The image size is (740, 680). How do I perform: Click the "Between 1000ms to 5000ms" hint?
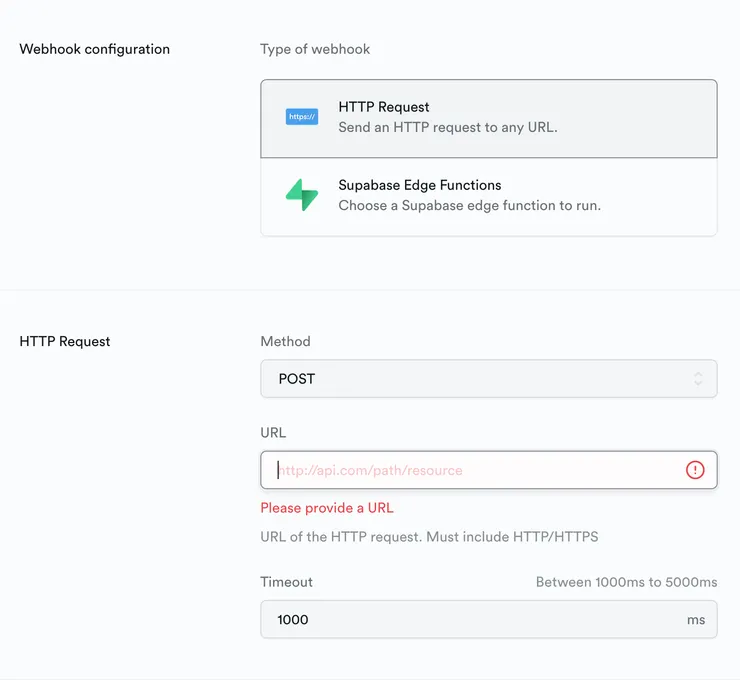626,582
